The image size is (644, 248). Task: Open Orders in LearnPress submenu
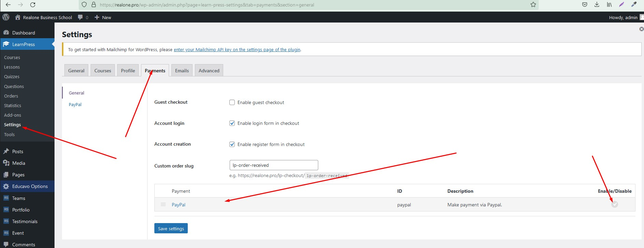point(11,96)
